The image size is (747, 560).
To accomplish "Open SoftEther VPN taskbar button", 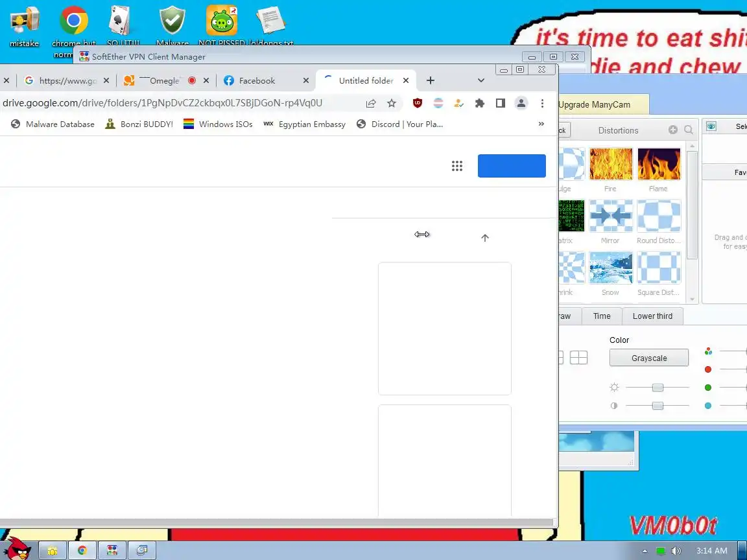I will 112,550.
